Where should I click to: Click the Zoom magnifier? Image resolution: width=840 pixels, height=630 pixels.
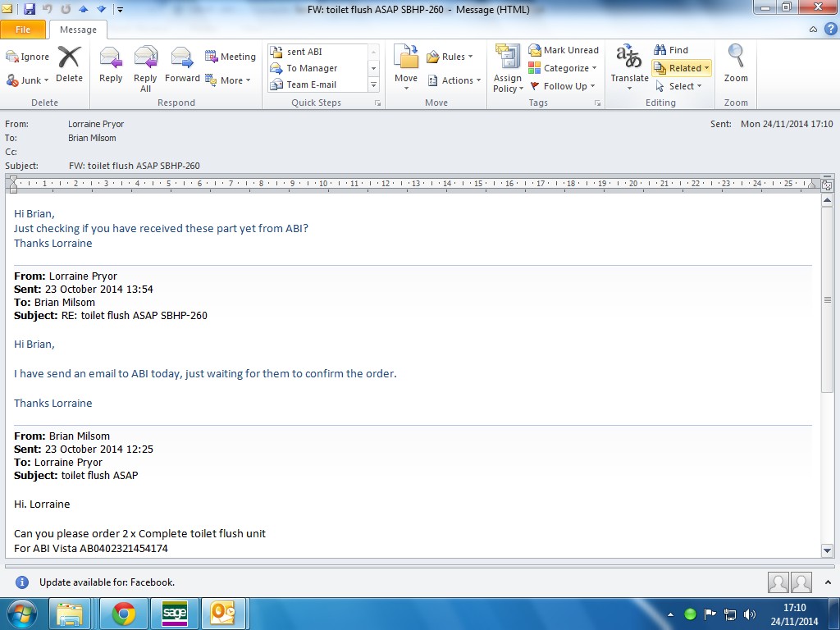(736, 63)
